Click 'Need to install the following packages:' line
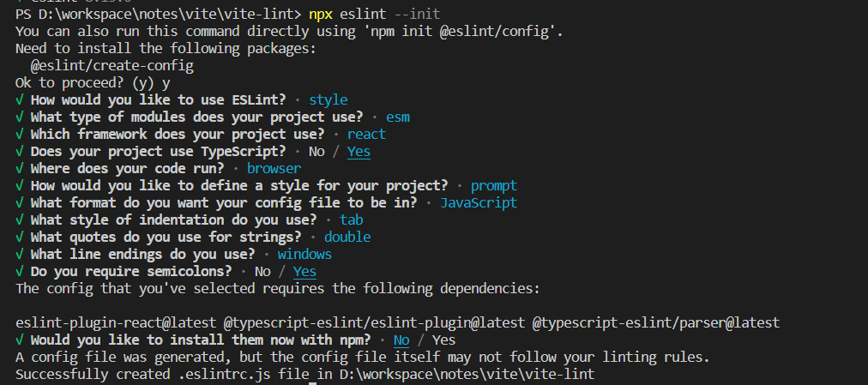868x385 pixels. click(166, 49)
